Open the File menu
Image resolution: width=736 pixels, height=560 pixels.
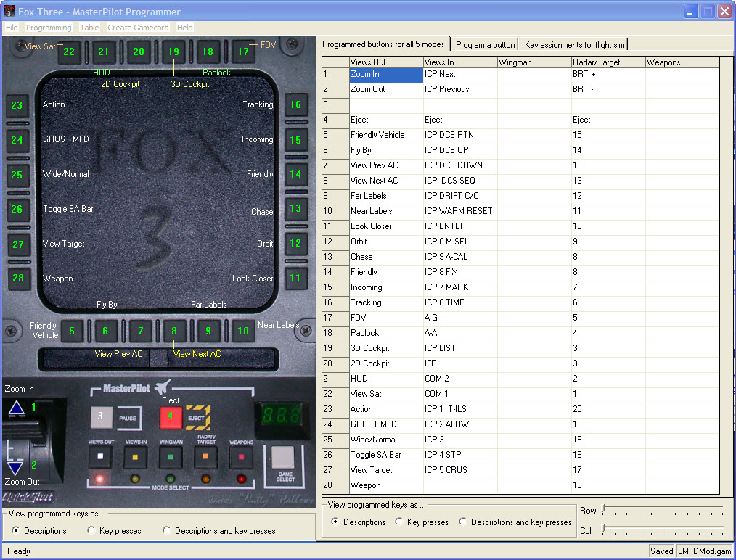tap(12, 28)
